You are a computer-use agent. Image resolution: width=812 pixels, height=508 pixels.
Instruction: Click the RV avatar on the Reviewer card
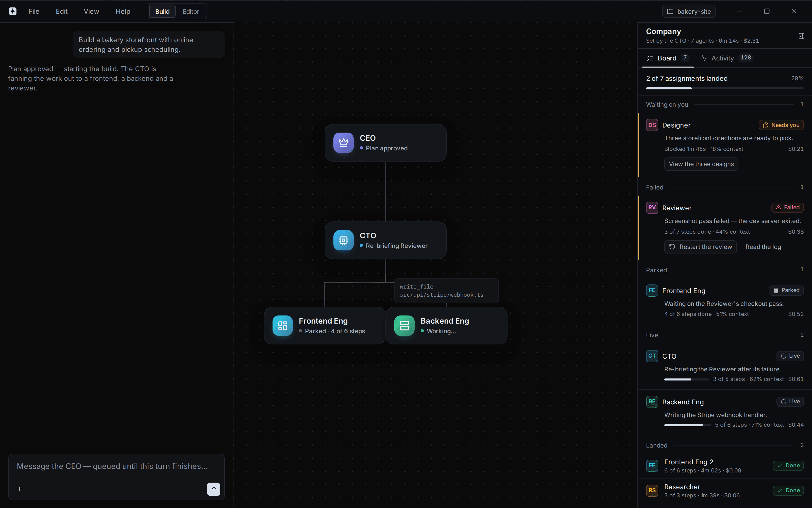(x=652, y=208)
